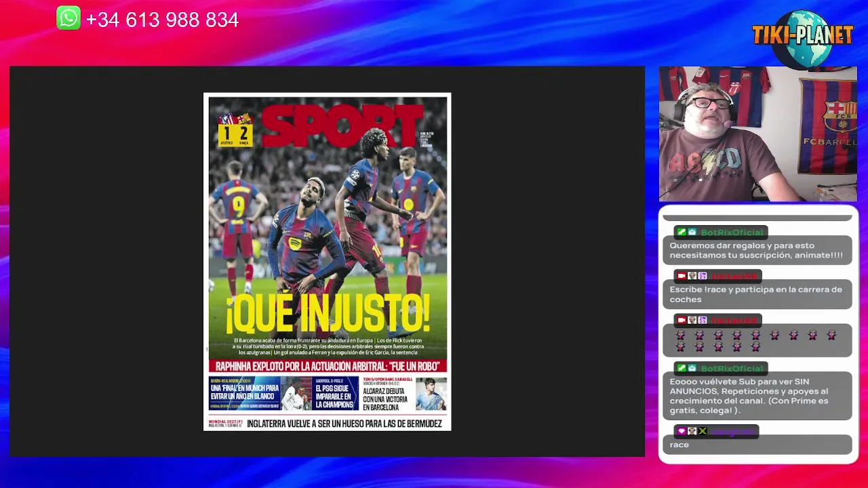Click 'UNA FINAL EN MUNICH PARA EVITAR' story
Viewport: 868px width, 488px height.
click(244, 392)
